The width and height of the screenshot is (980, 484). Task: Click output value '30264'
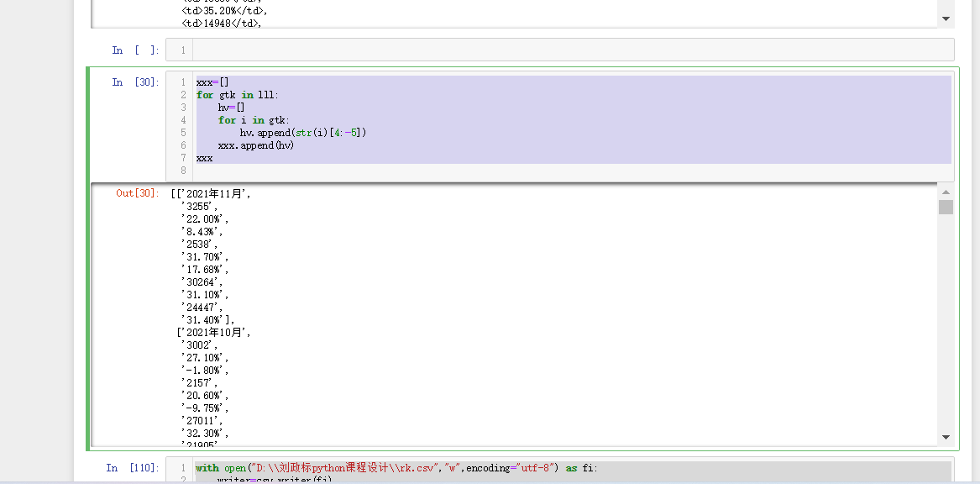tap(202, 282)
